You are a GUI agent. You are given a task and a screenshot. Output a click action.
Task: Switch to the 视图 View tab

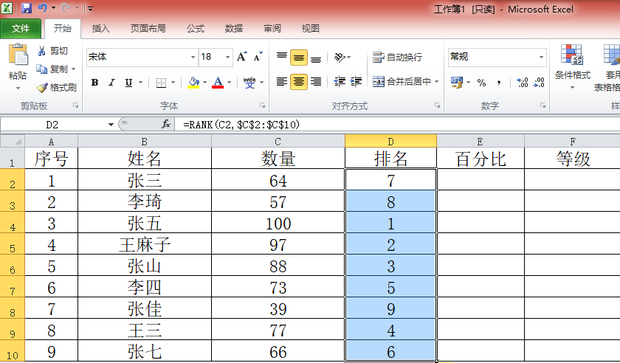point(310,28)
